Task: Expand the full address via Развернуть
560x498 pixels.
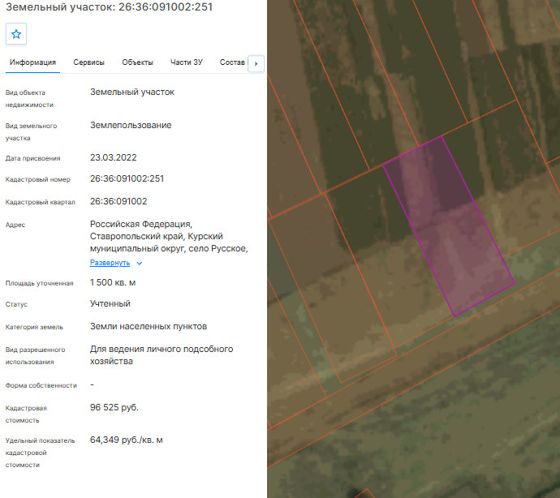Action: point(110,263)
